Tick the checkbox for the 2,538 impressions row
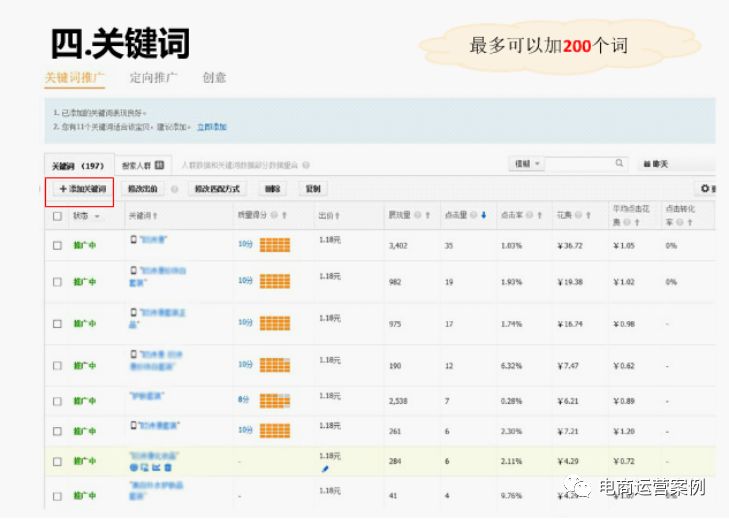This screenshot has width=729, height=519. click(57, 401)
